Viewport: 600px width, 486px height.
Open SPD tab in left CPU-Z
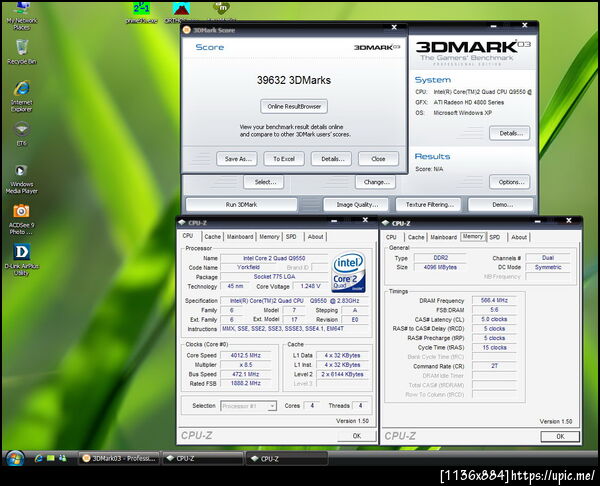pyautogui.click(x=291, y=237)
